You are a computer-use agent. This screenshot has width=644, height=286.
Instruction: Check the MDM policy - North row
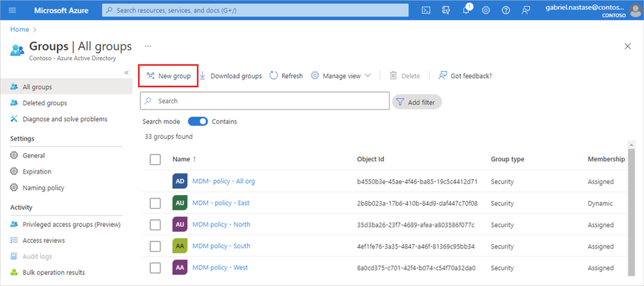[155, 225]
